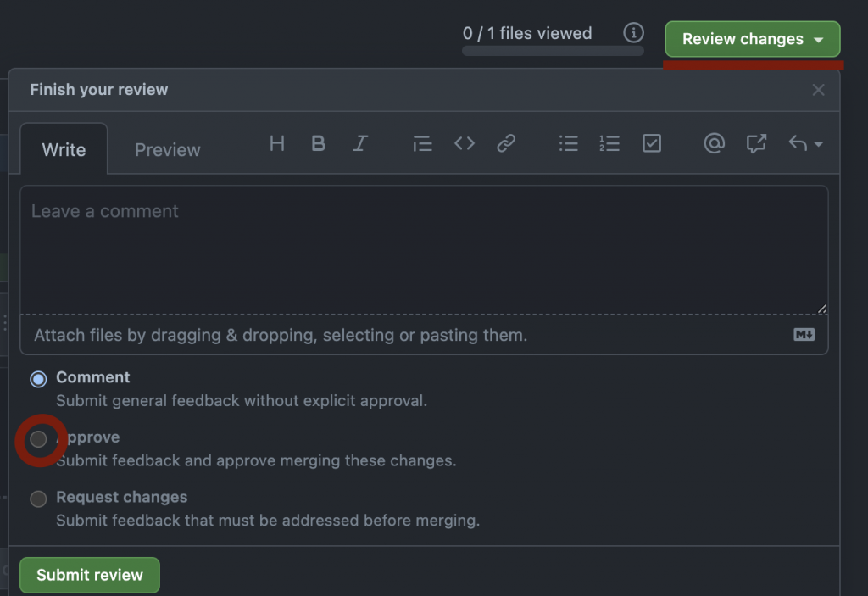Viewport: 868px width, 596px height.
Task: Mention a user with the @ icon
Action: click(714, 143)
